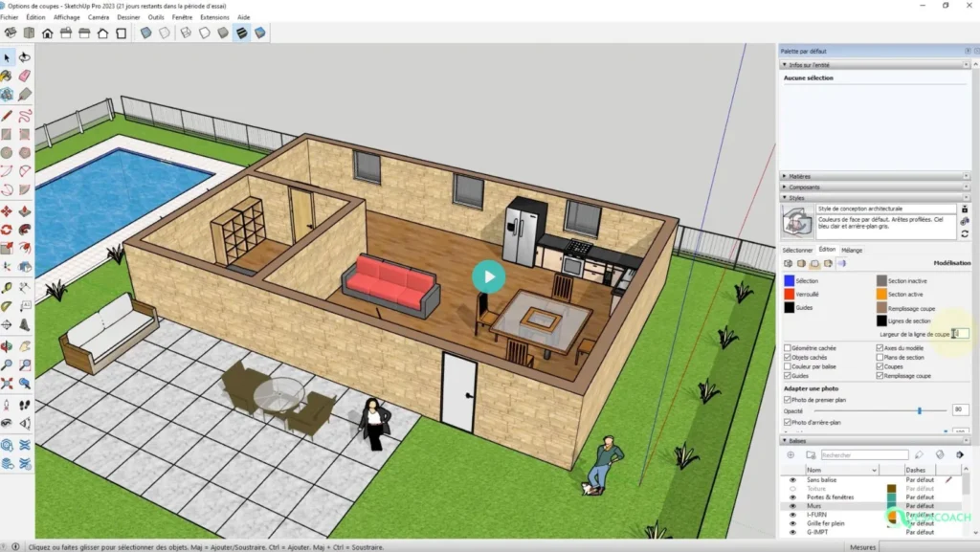
Task: Uncheck the Remplissage coupe checkbox
Action: pyautogui.click(x=880, y=376)
